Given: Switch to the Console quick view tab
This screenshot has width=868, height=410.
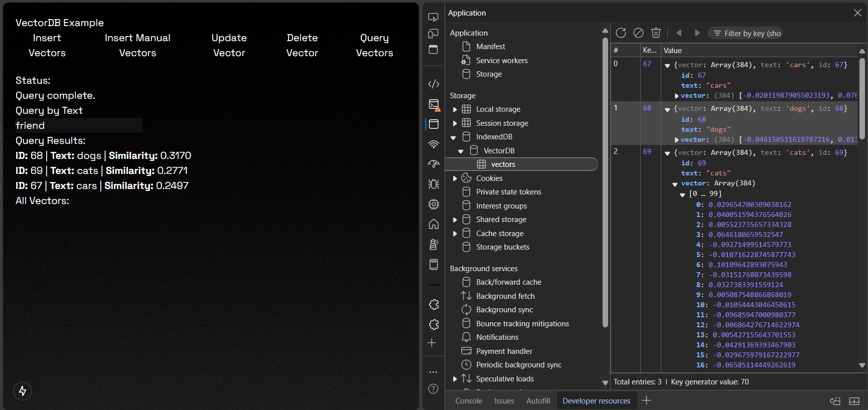Looking at the screenshot, I should 469,401.
